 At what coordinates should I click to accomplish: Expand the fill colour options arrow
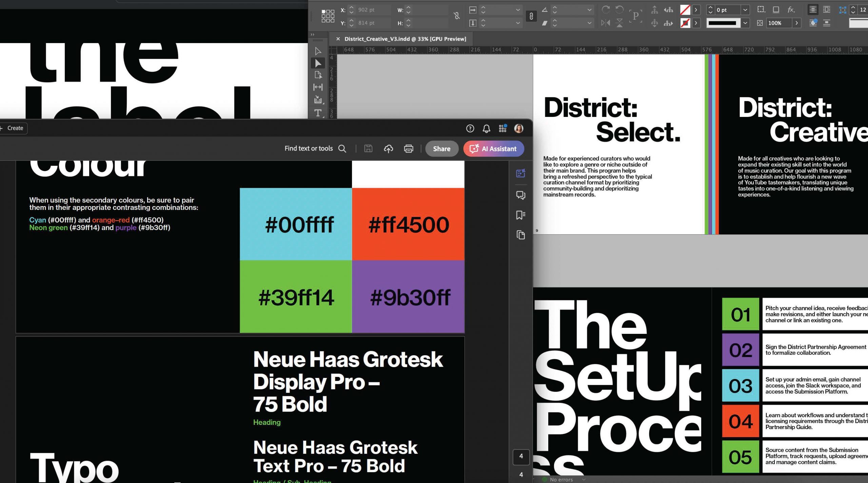696,10
